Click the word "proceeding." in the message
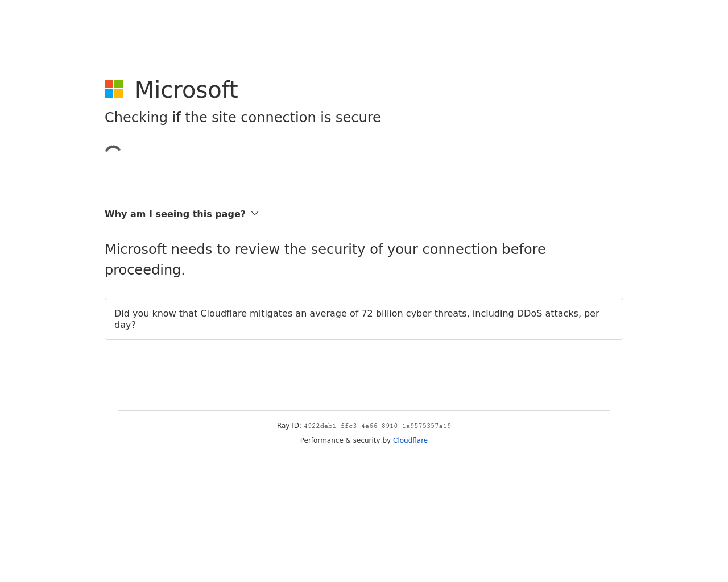This screenshot has width=728, height=582. click(145, 270)
